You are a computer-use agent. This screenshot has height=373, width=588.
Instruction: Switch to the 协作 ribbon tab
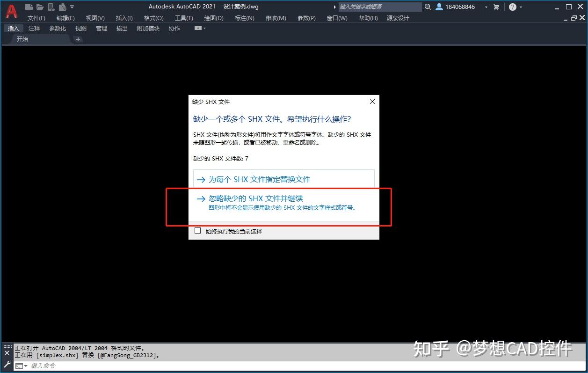coord(174,29)
